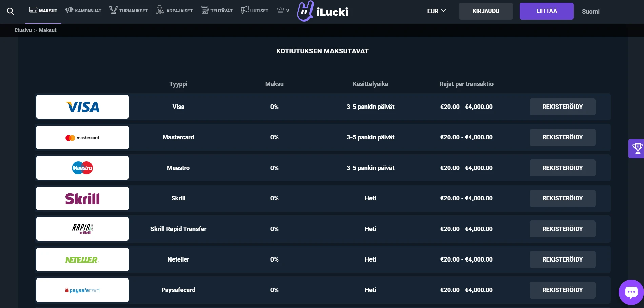Screen dimensions: 644x308
Task: Click Rekisteröidy in the Mastercard row
Action: 562,137
